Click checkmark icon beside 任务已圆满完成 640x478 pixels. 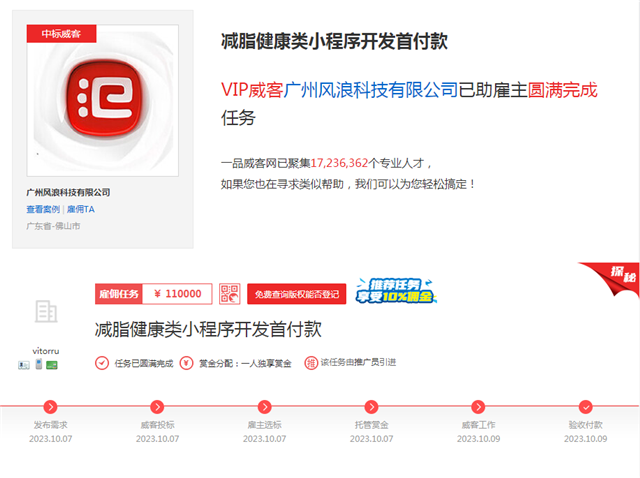pyautogui.click(x=102, y=363)
